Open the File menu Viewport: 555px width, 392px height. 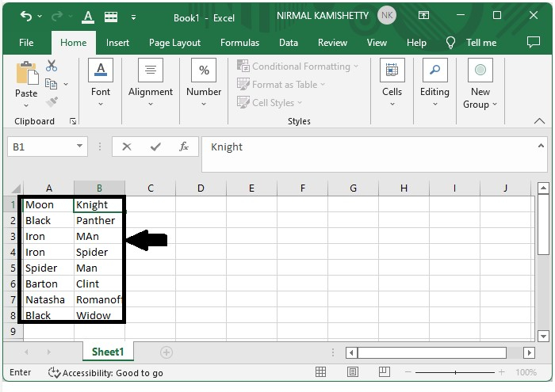tap(26, 43)
